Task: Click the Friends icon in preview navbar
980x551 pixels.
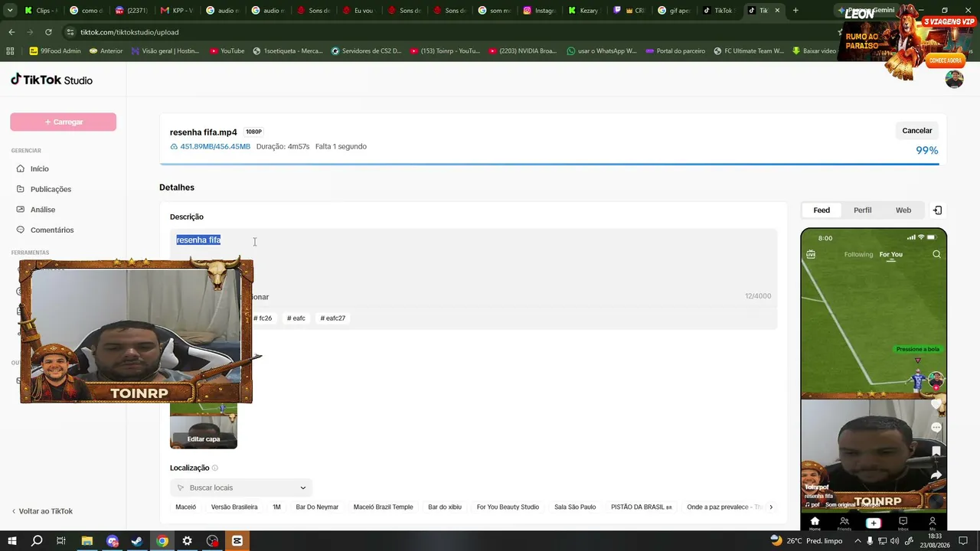Action: (844, 523)
